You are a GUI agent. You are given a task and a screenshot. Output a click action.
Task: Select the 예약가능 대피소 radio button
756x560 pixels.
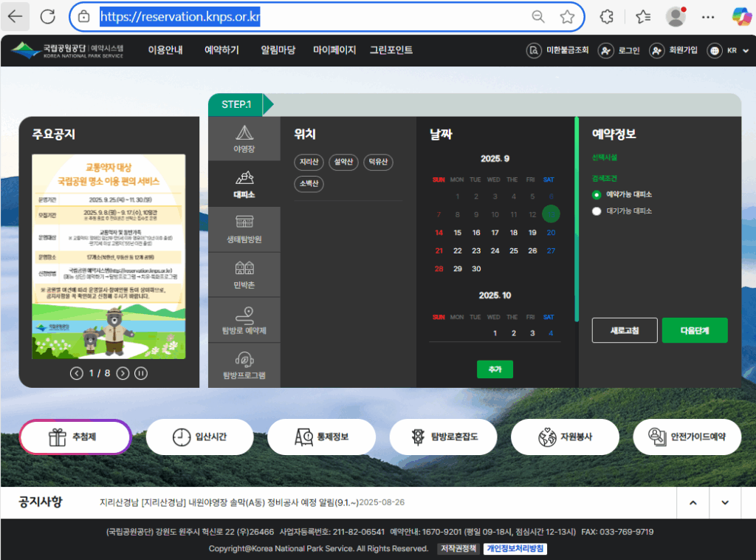pyautogui.click(x=597, y=195)
